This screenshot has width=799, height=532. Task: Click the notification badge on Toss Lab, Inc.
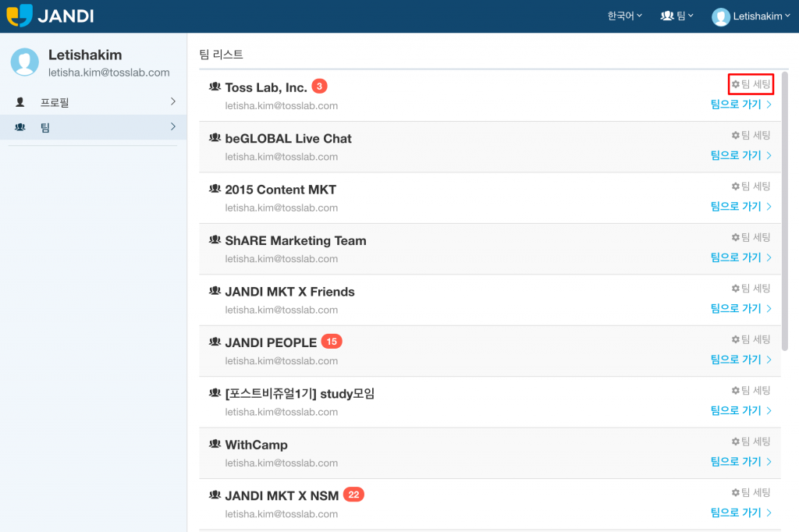coord(318,86)
